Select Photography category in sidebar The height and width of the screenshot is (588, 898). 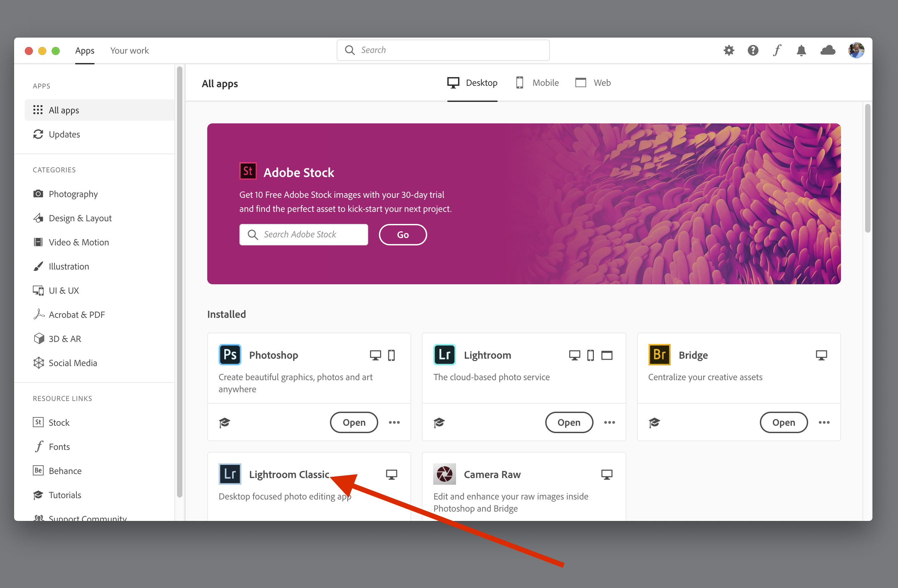pyautogui.click(x=73, y=193)
